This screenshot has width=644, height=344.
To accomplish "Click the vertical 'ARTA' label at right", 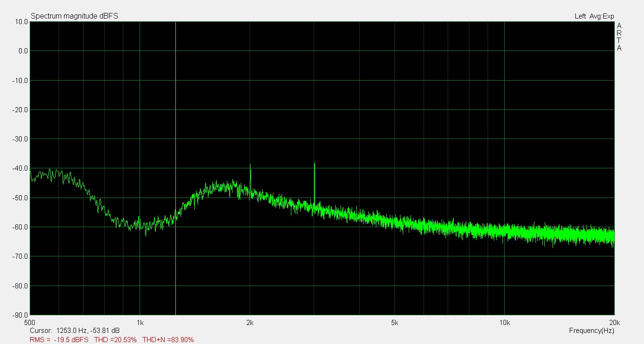I will click(619, 37).
